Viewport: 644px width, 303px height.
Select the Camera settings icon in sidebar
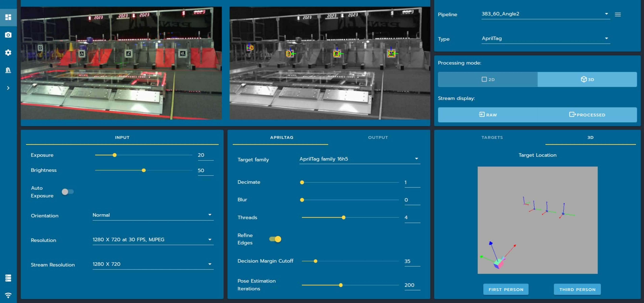8,35
